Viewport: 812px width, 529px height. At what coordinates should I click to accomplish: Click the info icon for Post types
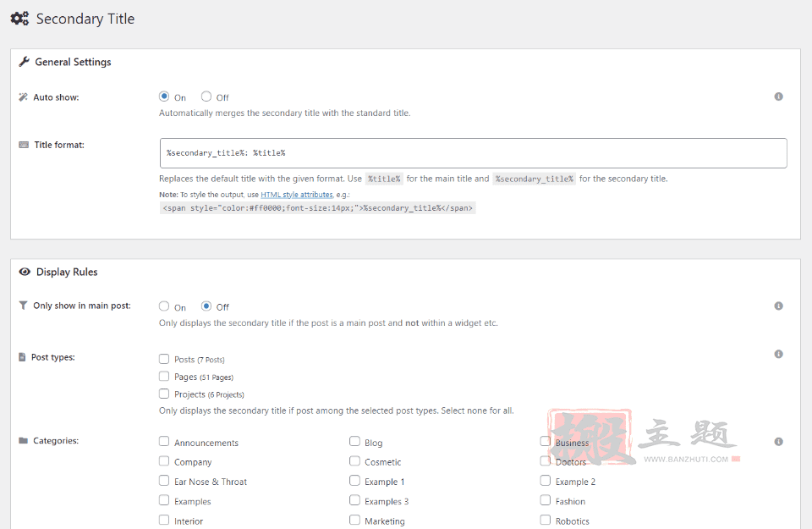click(778, 355)
